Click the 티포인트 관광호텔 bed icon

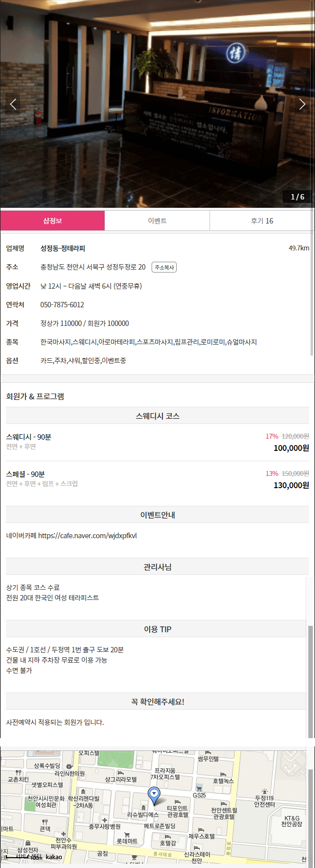pos(178,802)
